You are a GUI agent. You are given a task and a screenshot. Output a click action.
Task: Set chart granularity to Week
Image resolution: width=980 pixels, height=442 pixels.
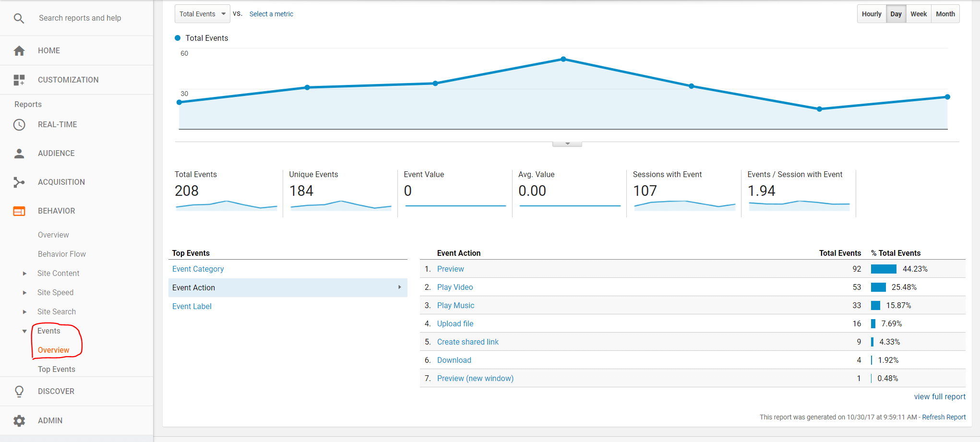point(918,14)
